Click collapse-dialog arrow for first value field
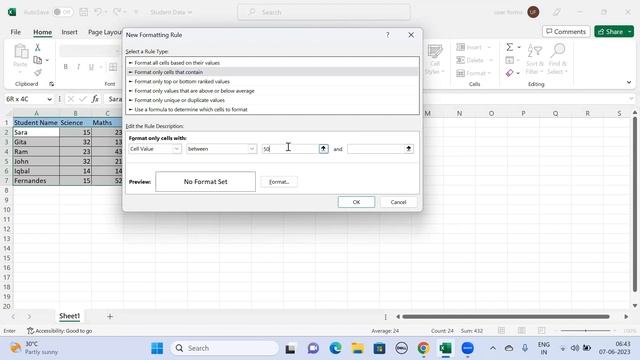The height and width of the screenshot is (360, 640). pos(323,149)
